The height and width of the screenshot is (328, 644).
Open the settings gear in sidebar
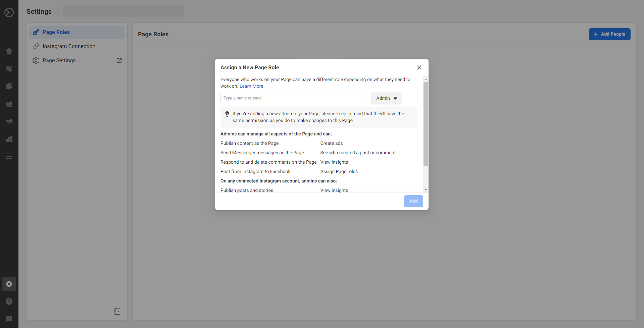[x=9, y=284]
